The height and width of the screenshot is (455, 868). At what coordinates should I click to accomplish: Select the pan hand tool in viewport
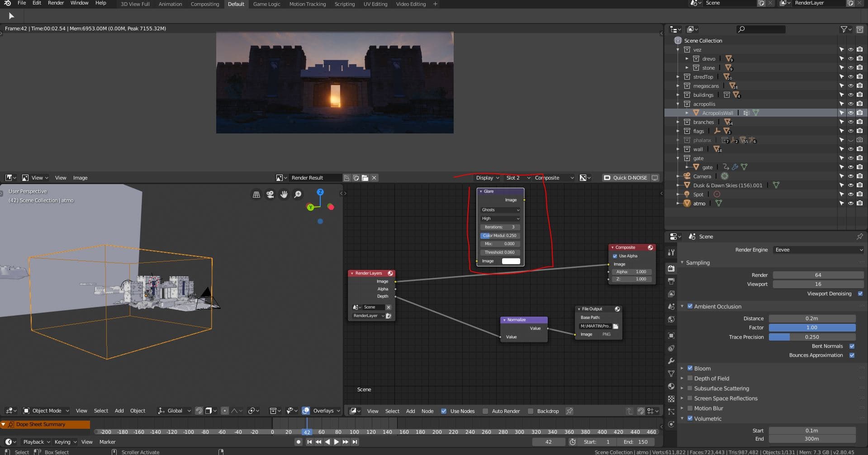(x=284, y=194)
